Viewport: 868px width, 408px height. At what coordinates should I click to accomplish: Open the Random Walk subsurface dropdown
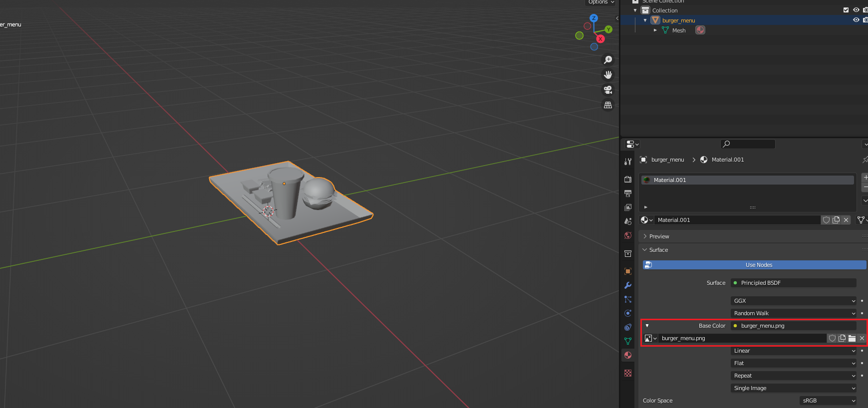(x=794, y=313)
